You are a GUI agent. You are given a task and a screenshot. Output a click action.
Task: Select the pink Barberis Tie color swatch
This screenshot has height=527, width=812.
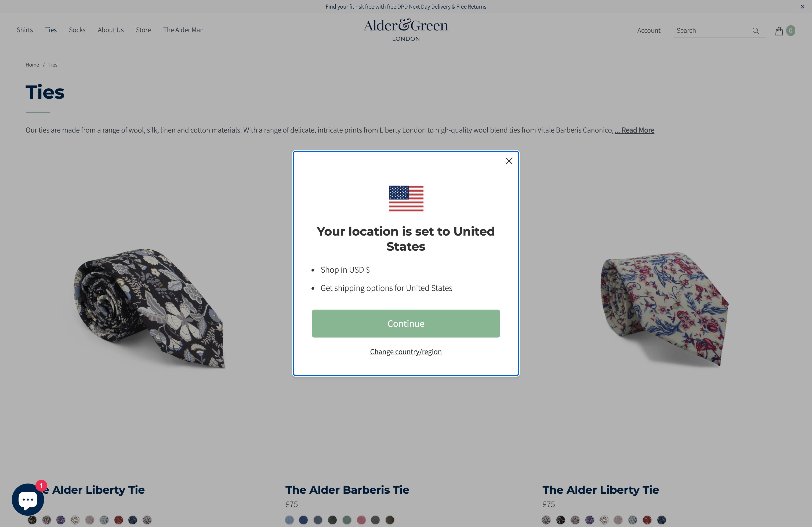361,520
